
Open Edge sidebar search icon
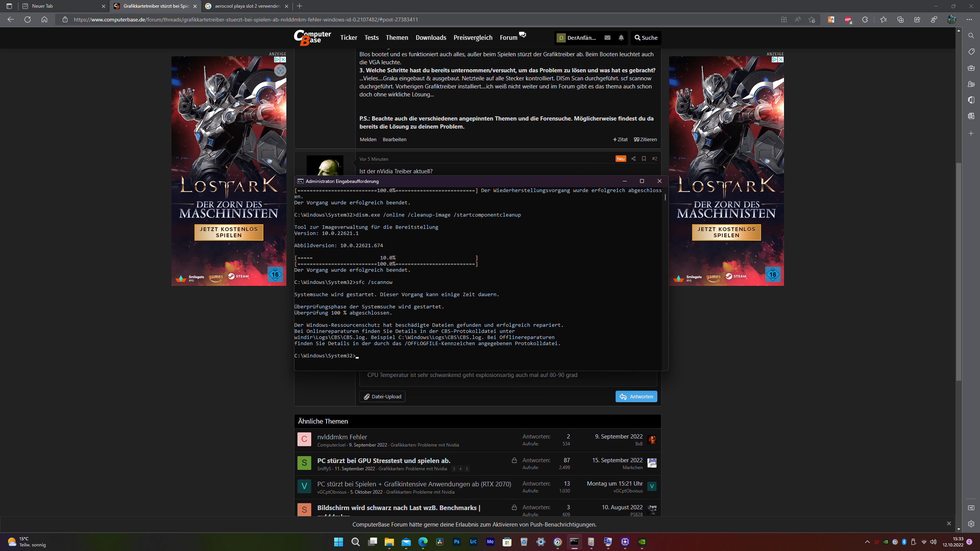coord(971,36)
